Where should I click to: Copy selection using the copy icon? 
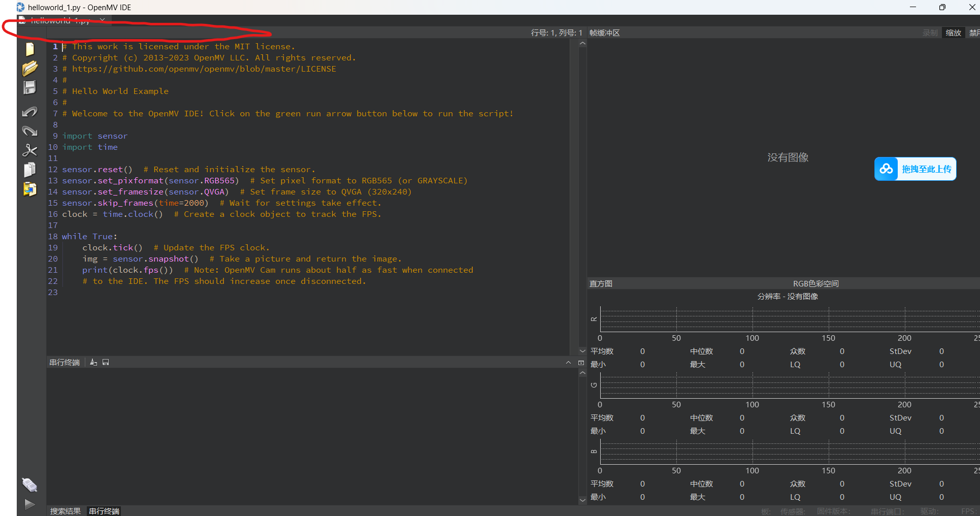pos(30,170)
